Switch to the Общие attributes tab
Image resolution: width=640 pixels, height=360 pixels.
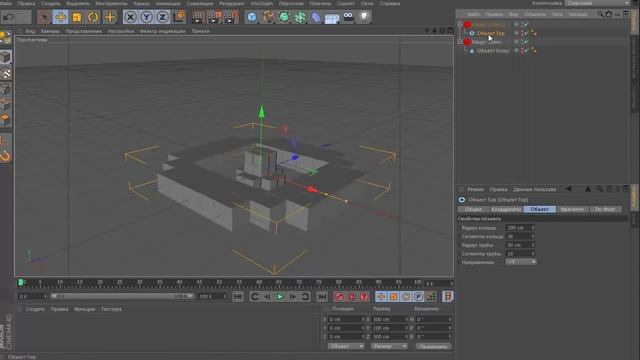pos(473,209)
